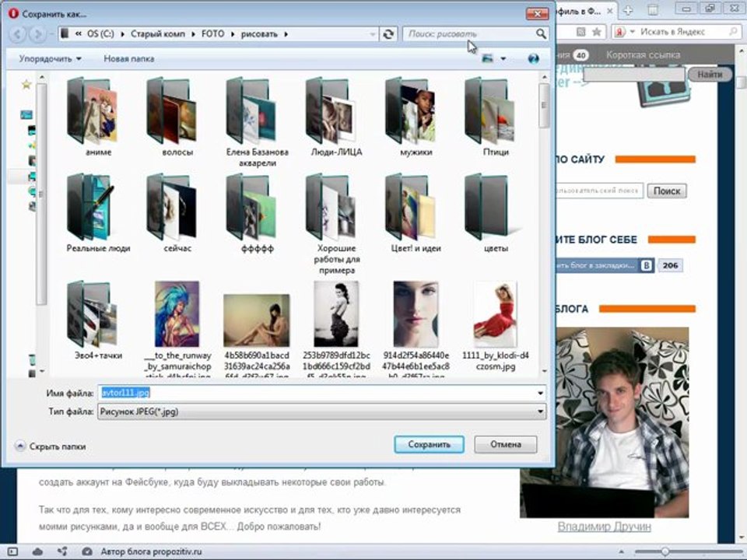The image size is (747, 560).
Task: Click the Opera Turbo icon in status bar
Action: (x=86, y=551)
